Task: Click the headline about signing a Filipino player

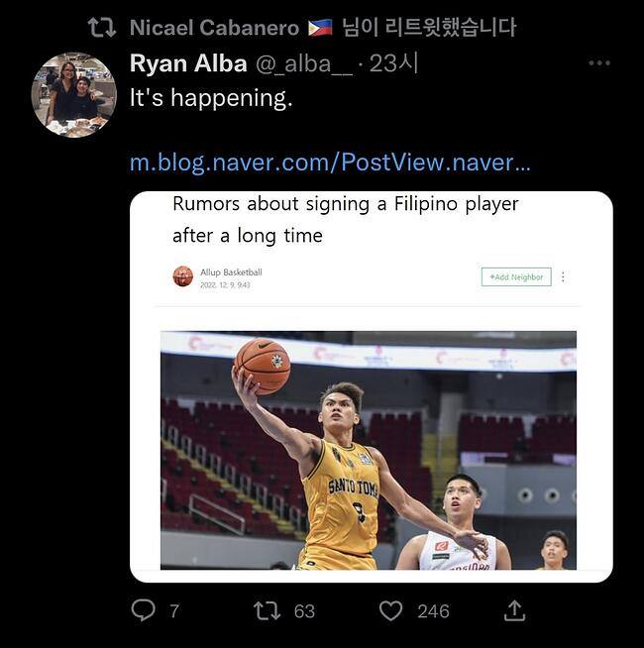Action: click(346, 219)
